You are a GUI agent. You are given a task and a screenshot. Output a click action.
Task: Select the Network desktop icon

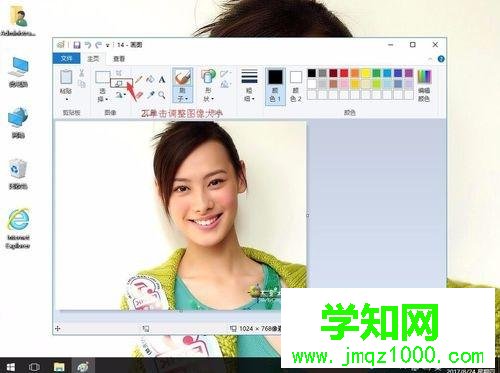tap(18, 123)
